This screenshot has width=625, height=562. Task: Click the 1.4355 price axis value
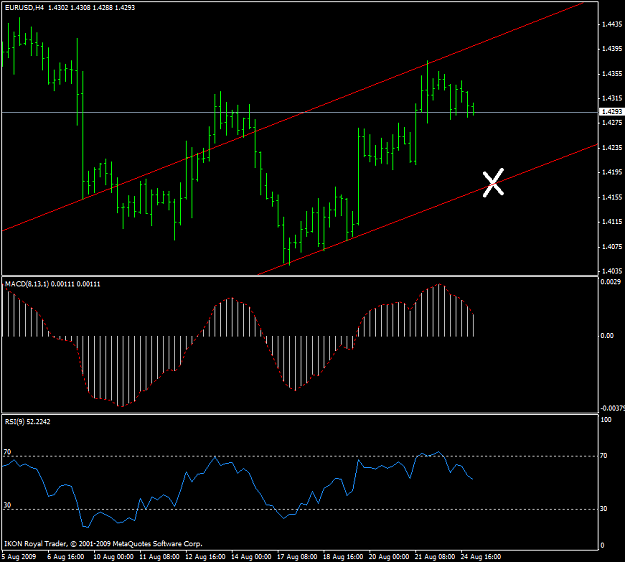612,74
